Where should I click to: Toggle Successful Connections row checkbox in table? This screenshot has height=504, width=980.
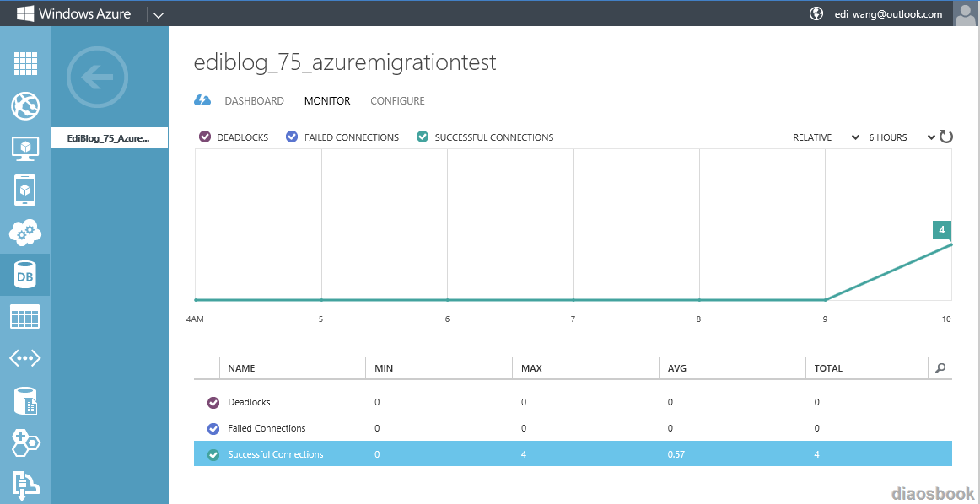[x=213, y=454]
